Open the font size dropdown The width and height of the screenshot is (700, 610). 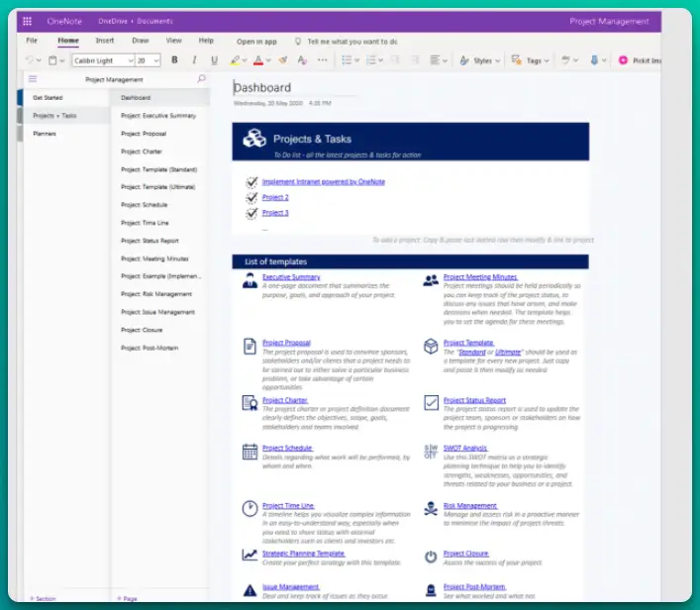point(149,60)
